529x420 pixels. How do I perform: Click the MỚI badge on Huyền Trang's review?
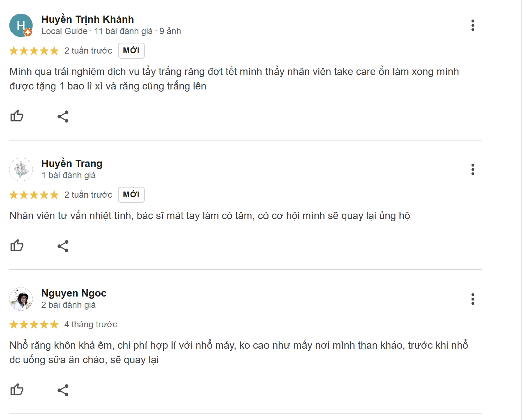point(131,195)
